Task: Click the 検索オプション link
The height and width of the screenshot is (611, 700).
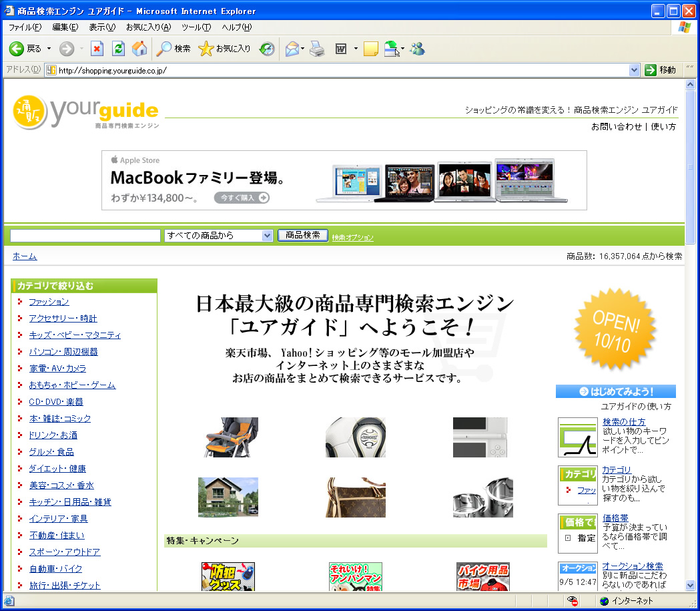Action: (x=352, y=238)
